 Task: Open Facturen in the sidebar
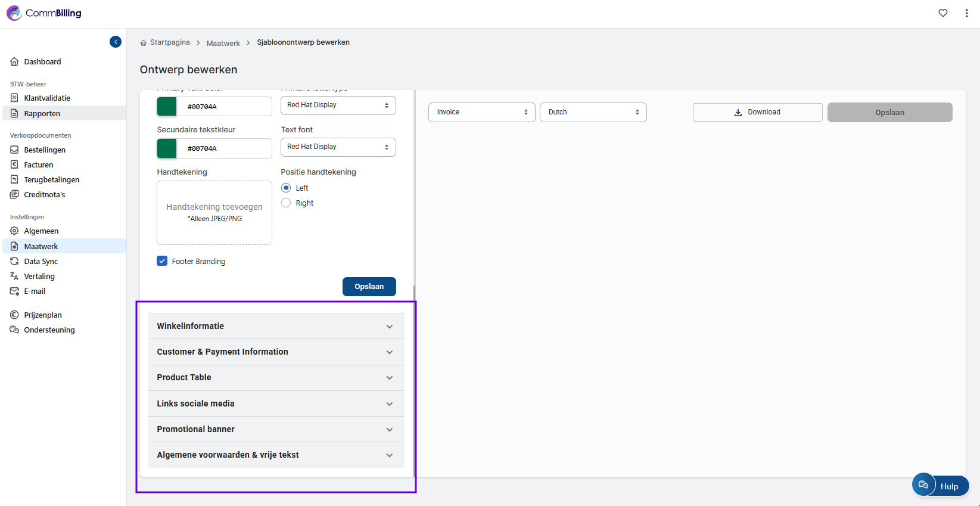[x=39, y=164]
